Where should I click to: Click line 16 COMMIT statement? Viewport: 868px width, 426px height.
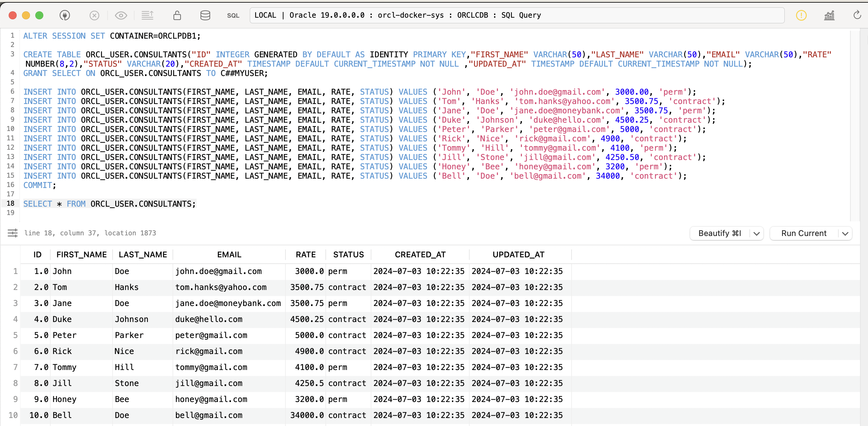pos(37,185)
